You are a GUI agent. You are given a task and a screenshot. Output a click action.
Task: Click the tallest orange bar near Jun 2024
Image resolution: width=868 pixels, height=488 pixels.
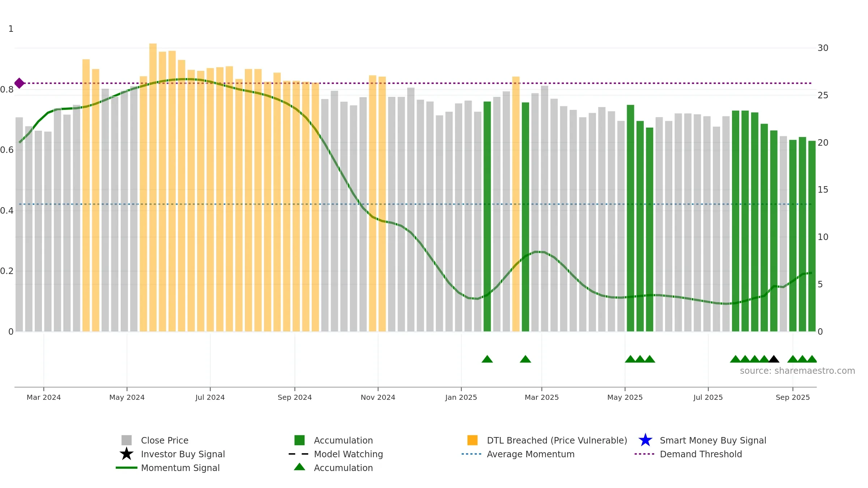(153, 187)
